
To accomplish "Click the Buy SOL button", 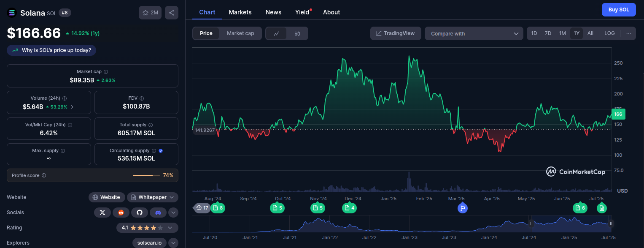I will click(x=619, y=10).
